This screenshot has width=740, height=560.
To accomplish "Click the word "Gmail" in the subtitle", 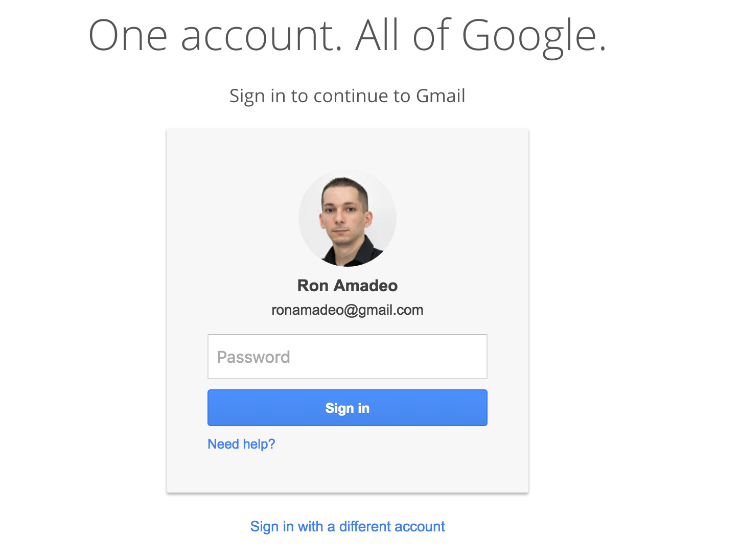I will click(x=441, y=96).
